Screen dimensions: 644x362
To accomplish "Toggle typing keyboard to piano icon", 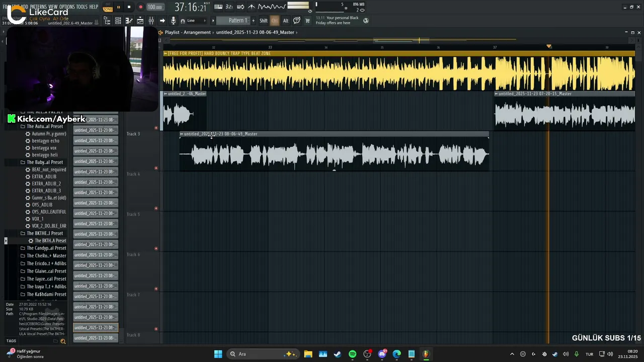I will coord(218,7).
